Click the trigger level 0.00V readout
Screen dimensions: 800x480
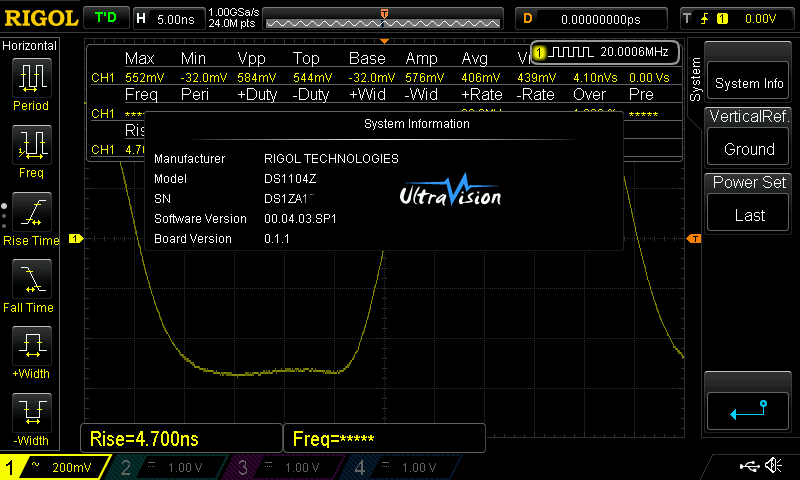pos(760,19)
